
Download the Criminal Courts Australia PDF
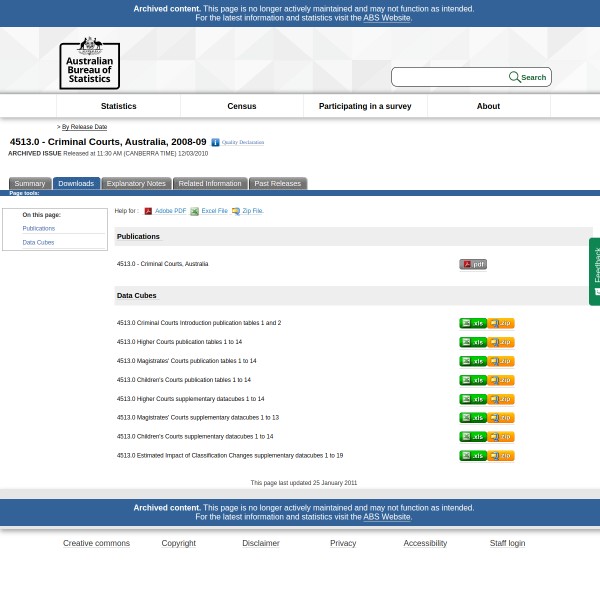click(x=473, y=264)
